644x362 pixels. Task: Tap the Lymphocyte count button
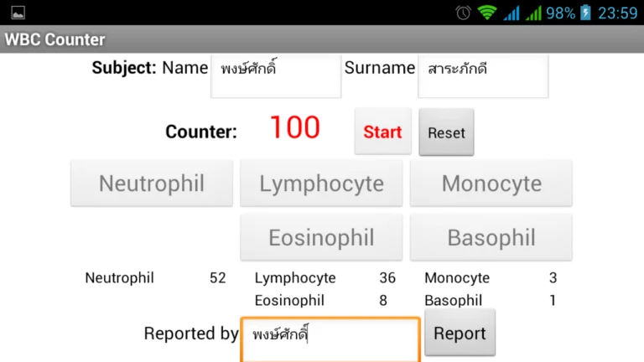(321, 183)
